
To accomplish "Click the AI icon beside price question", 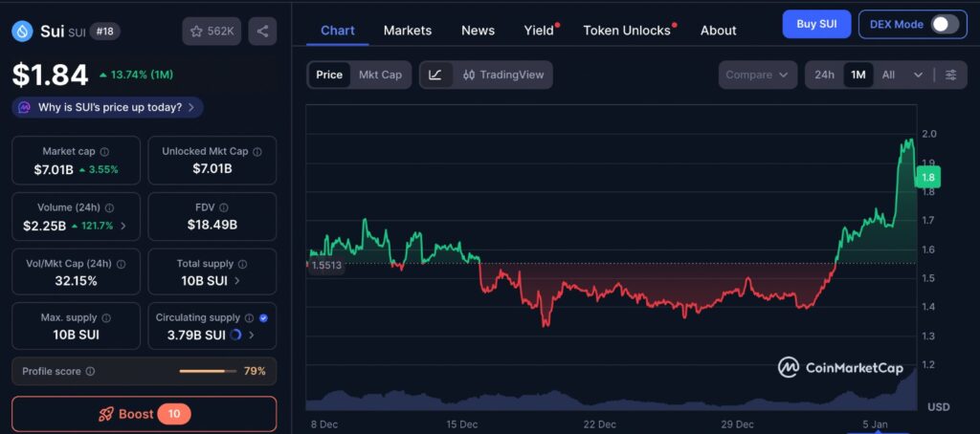I will (x=24, y=107).
